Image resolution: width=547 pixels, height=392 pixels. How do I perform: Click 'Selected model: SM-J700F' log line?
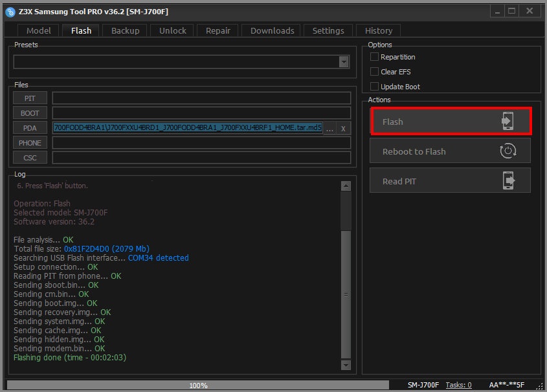[x=61, y=213]
